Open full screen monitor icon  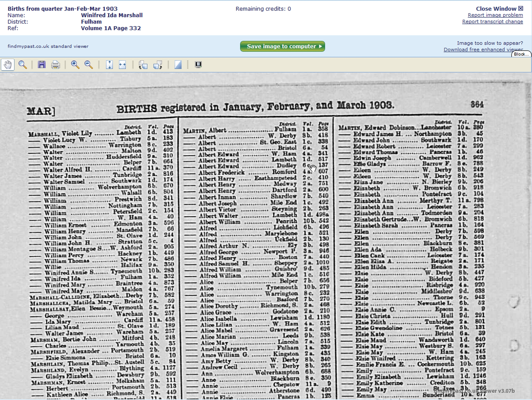click(x=198, y=65)
